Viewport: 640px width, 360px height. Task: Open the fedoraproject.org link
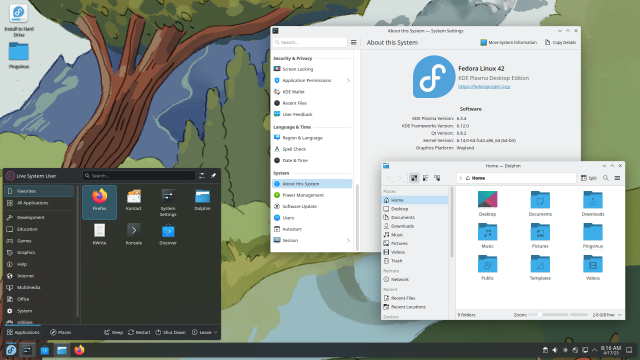[x=484, y=86]
